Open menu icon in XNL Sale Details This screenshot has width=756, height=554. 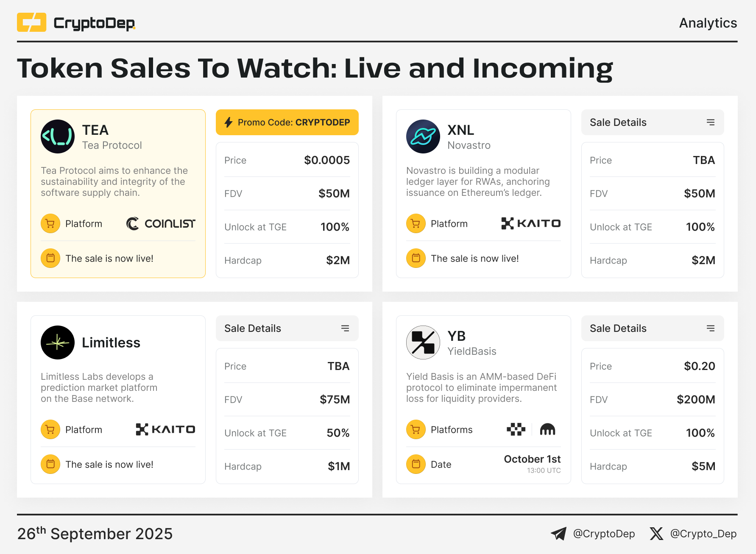(711, 122)
